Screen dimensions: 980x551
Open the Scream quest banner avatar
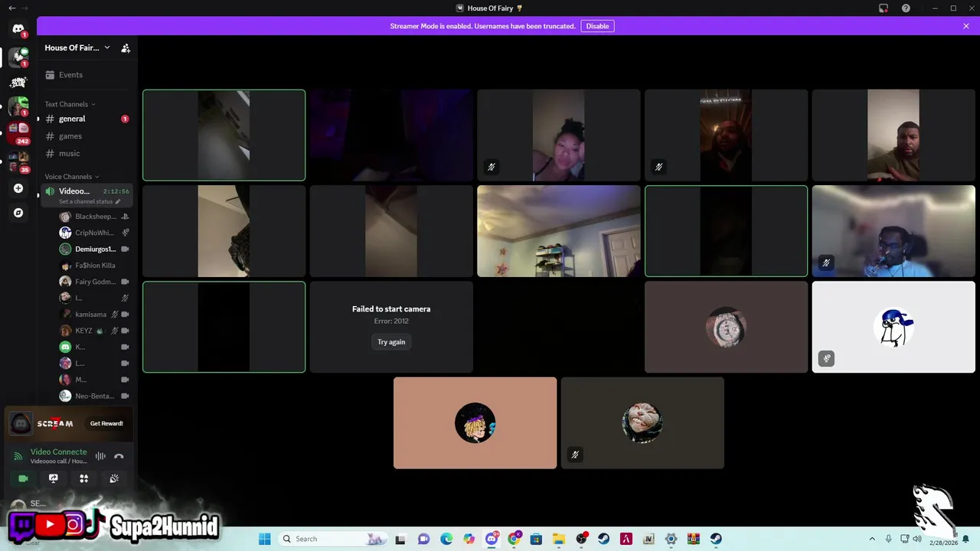21,423
